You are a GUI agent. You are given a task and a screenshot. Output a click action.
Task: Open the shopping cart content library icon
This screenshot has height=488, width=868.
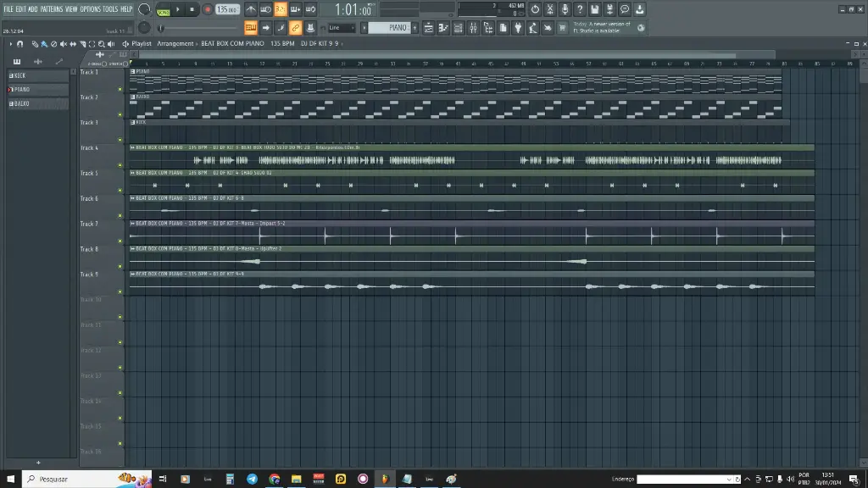click(x=563, y=28)
